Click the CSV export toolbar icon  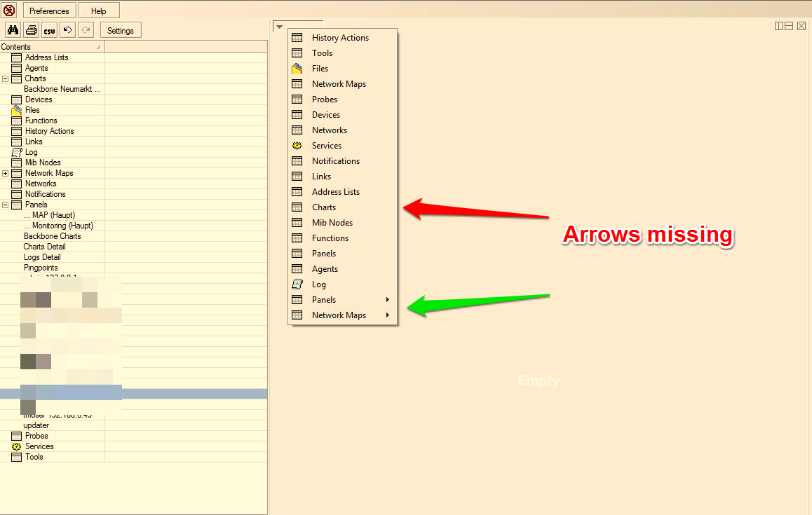(49, 31)
